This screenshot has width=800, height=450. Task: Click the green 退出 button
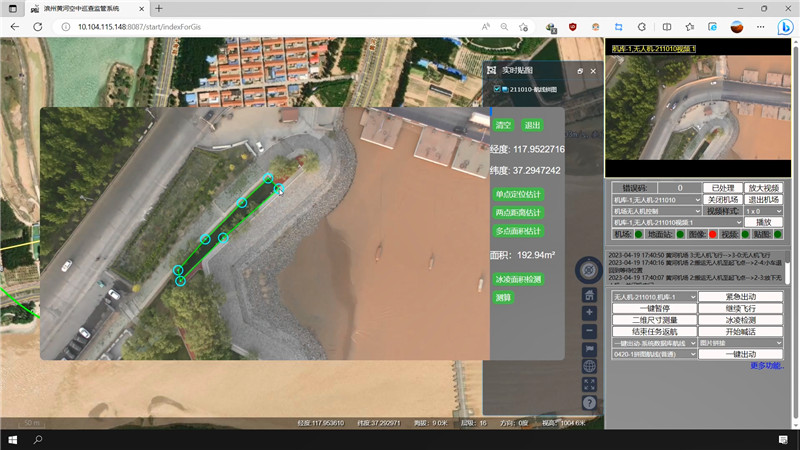tap(532, 125)
